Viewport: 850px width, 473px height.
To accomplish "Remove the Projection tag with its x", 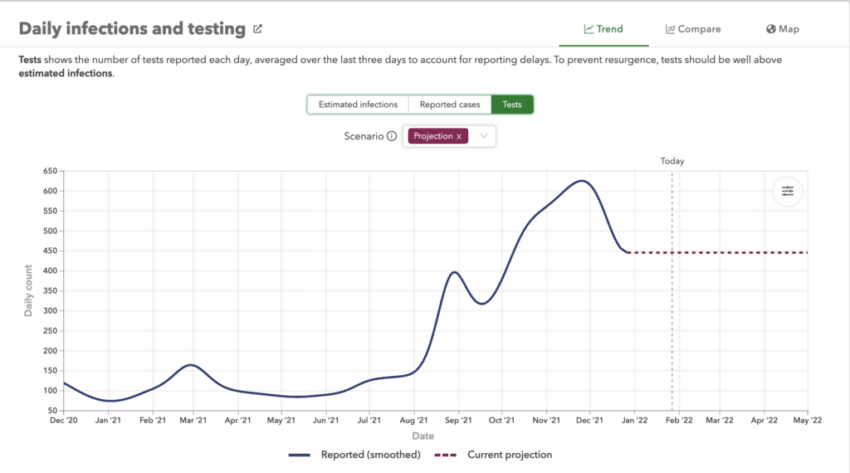I will (x=459, y=136).
